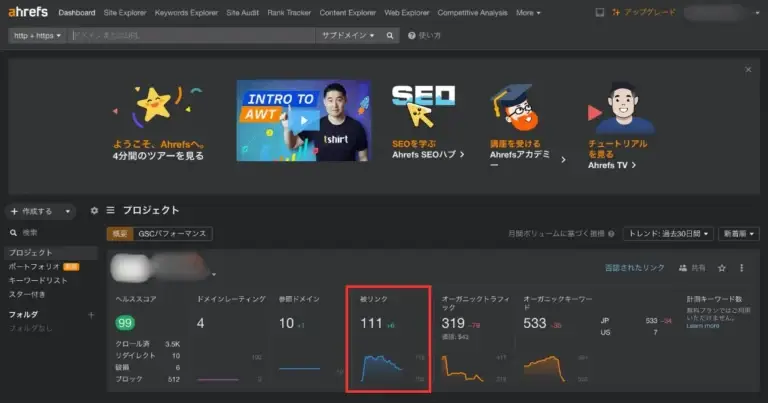
Task: Open the project's three-dot menu
Action: (741, 268)
